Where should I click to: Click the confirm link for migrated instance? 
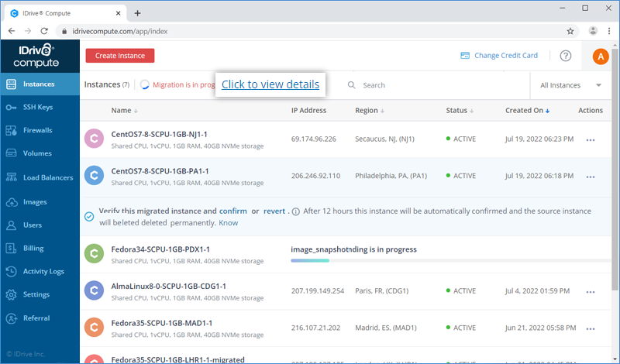point(233,211)
